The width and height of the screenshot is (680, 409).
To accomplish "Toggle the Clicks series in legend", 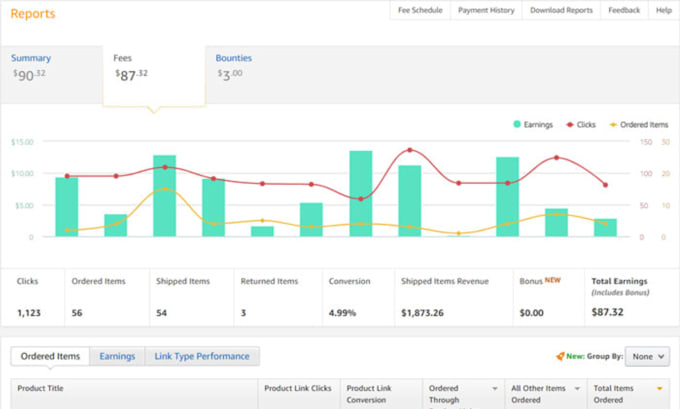I will point(581,125).
